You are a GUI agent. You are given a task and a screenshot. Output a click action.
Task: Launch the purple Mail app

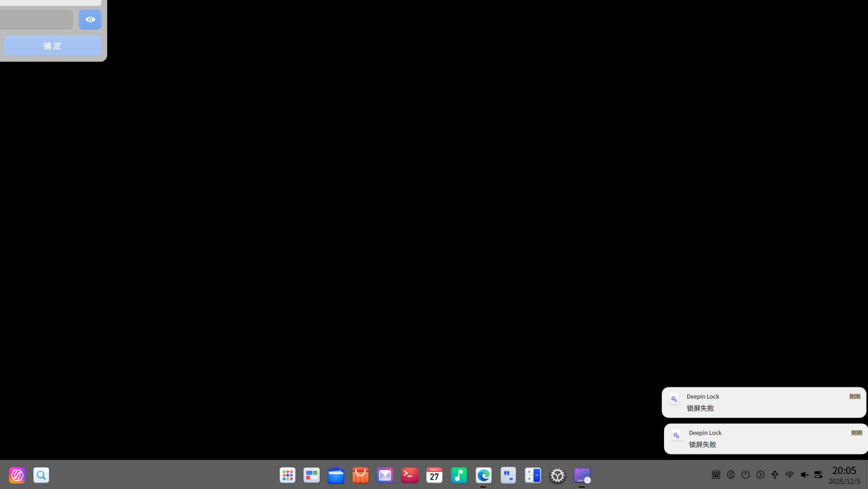coord(385,475)
